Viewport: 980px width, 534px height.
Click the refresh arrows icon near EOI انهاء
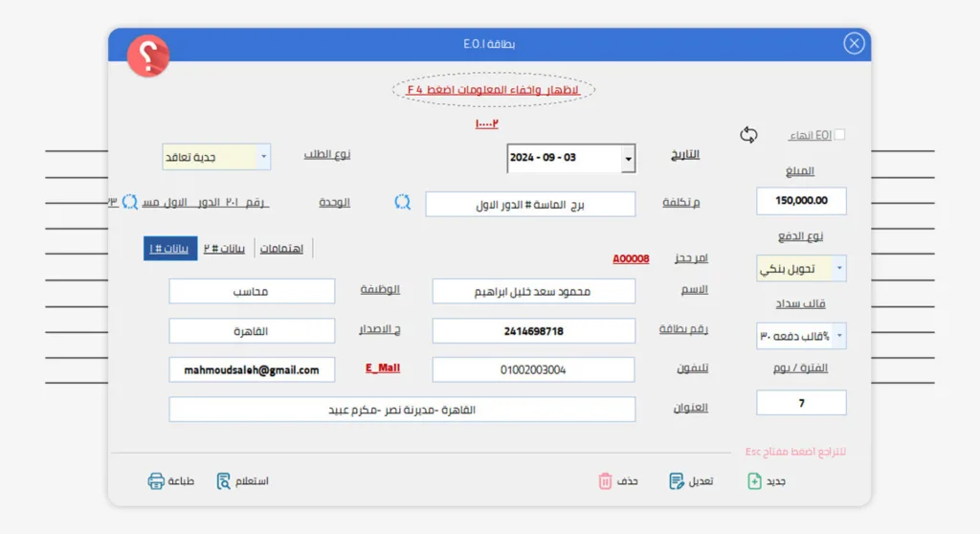coord(748,134)
